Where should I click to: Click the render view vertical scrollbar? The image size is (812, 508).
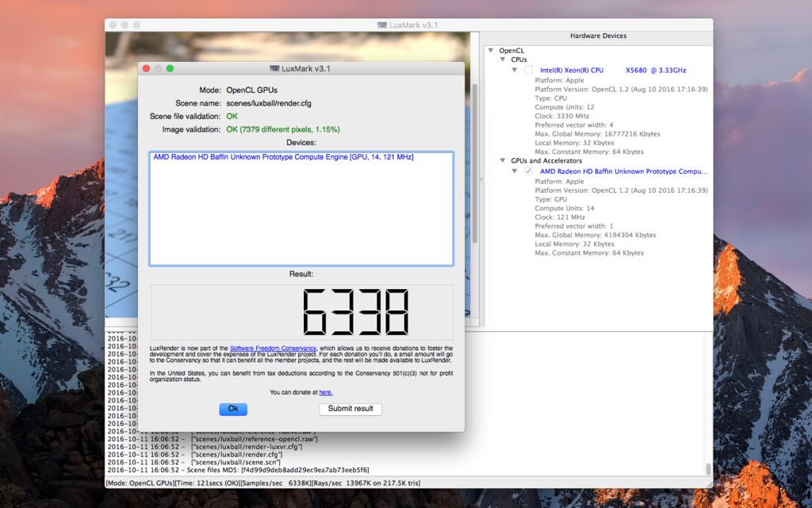click(x=474, y=164)
